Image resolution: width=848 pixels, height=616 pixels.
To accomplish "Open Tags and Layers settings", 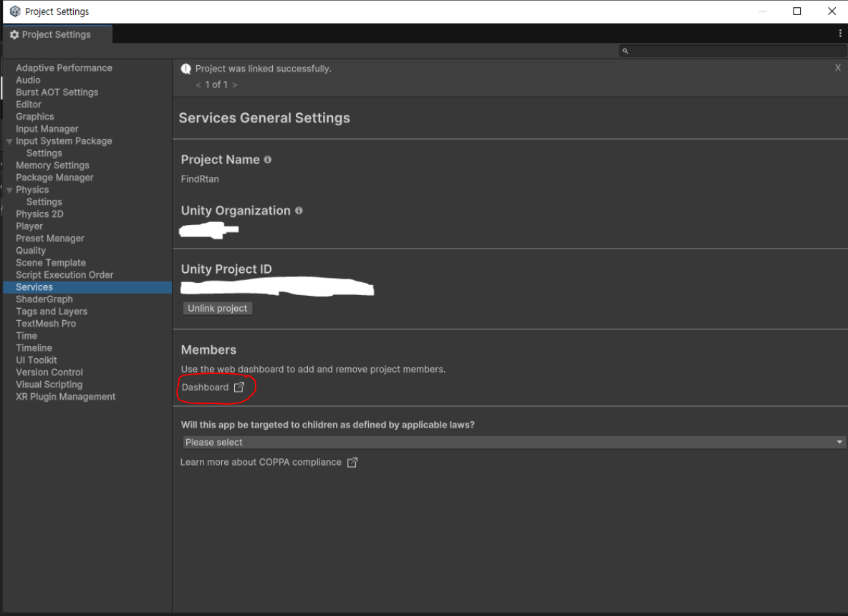I will [x=52, y=312].
